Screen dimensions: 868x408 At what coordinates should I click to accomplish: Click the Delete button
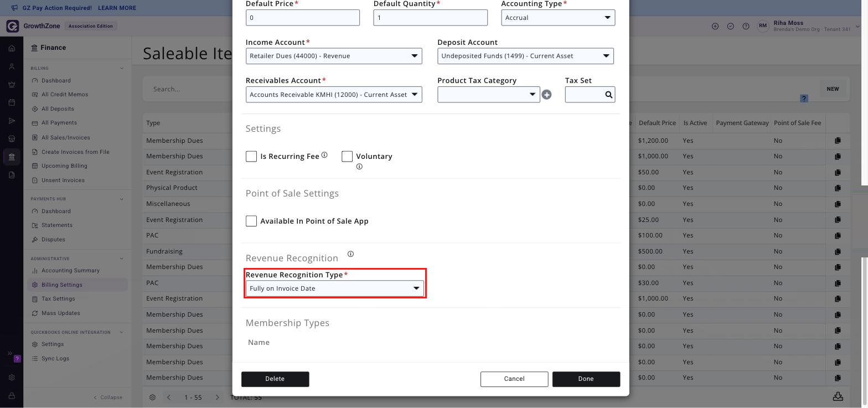275,379
